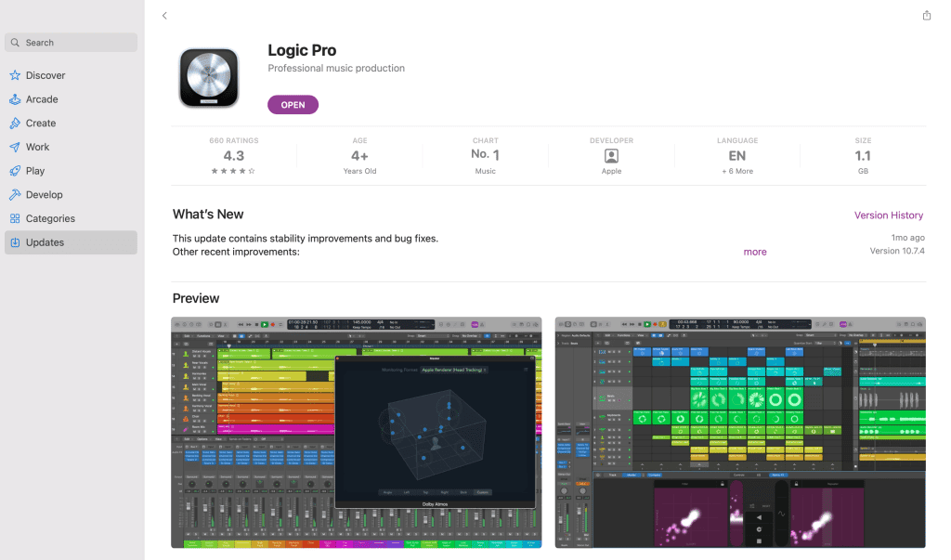The image size is (951, 560).
Task: Click the 'What's New' heading
Action: pos(208,215)
